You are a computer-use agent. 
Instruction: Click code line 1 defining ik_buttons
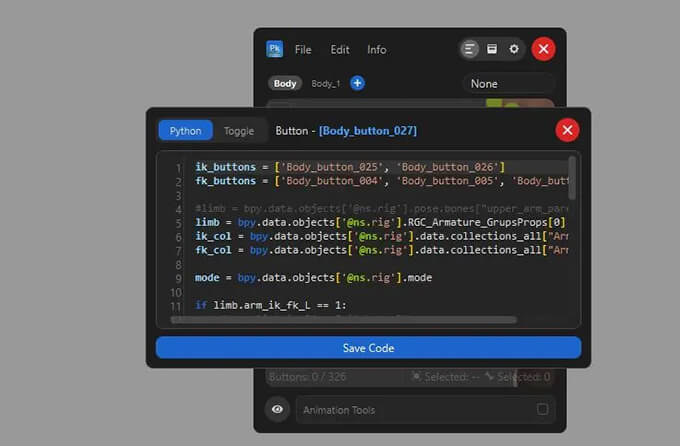point(350,167)
